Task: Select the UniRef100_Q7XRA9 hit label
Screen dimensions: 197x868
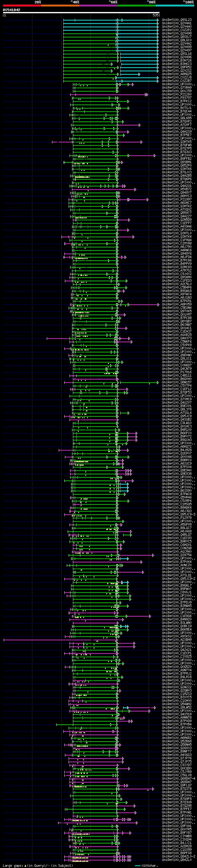Action: click(177, 88)
